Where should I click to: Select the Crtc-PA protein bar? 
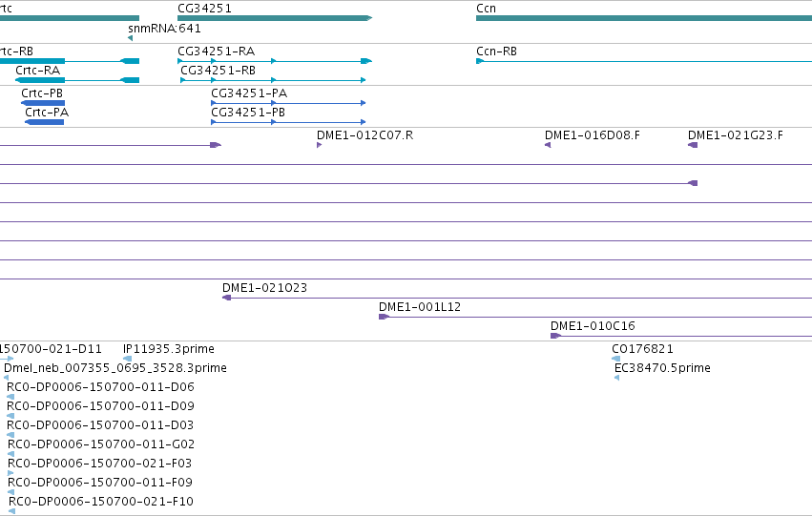coord(45,122)
